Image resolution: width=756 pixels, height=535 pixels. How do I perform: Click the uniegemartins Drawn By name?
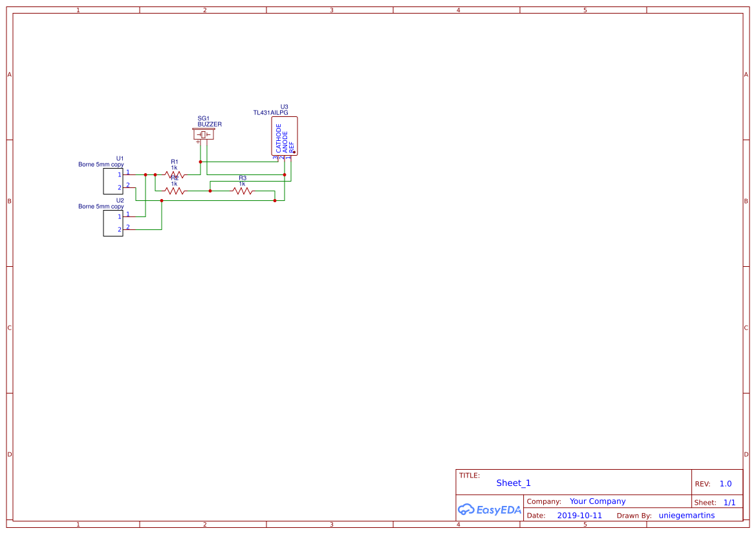(686, 515)
